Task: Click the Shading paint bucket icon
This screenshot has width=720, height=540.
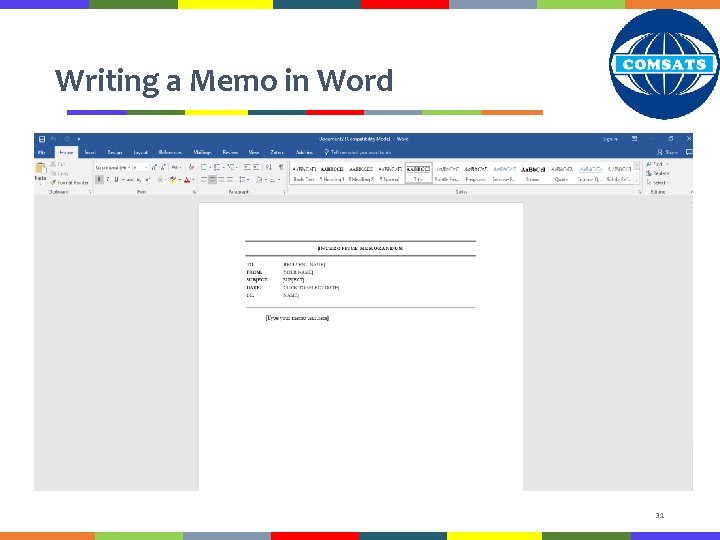Action: click(x=259, y=180)
